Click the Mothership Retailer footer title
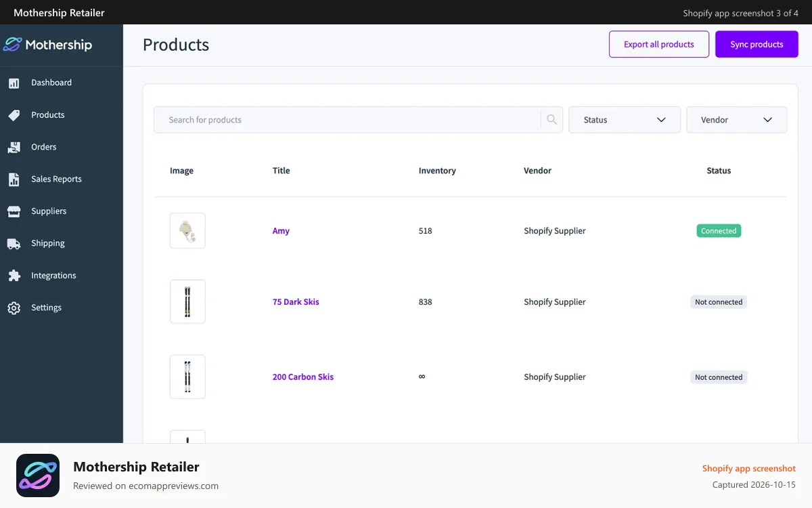Image resolution: width=812 pixels, height=508 pixels. coord(136,467)
